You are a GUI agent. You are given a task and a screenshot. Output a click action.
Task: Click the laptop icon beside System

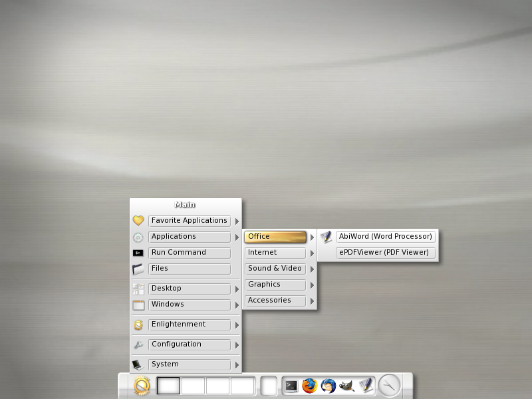coord(138,364)
